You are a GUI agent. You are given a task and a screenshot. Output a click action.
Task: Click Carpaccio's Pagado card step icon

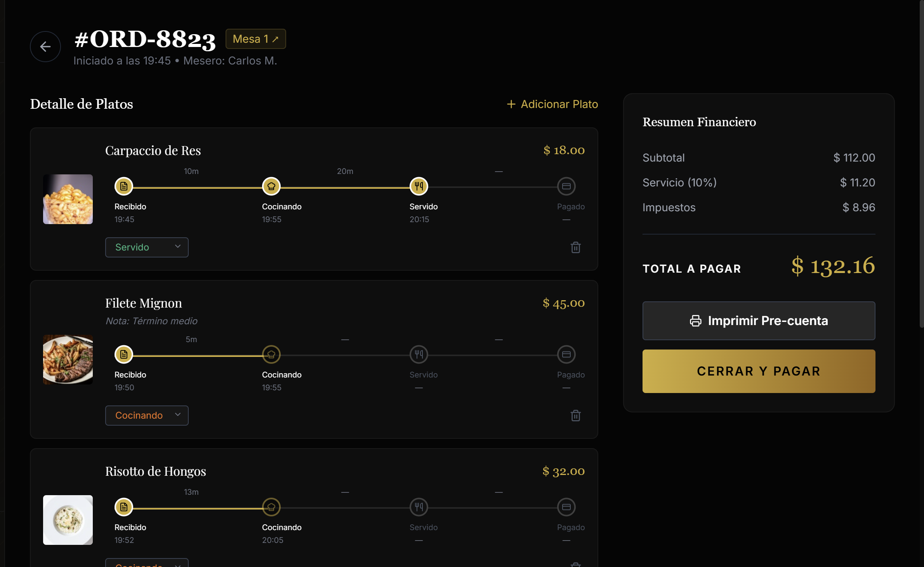(566, 186)
